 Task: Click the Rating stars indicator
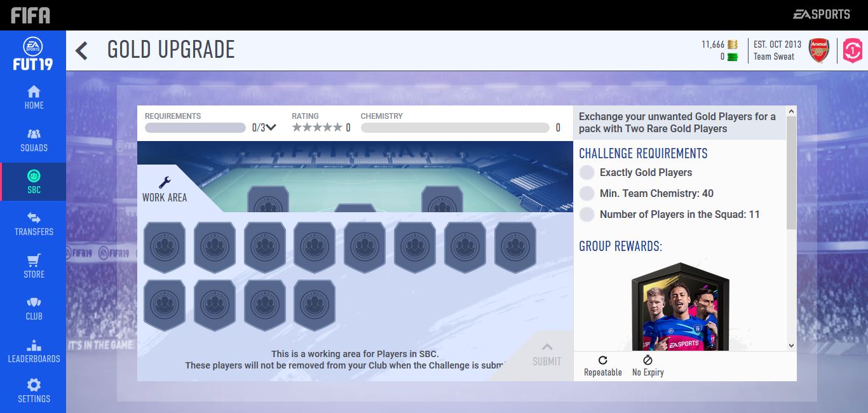(x=317, y=128)
